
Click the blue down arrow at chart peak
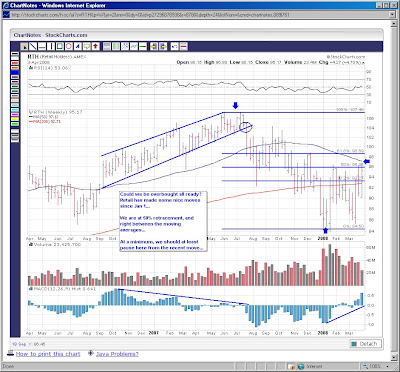[x=236, y=106]
